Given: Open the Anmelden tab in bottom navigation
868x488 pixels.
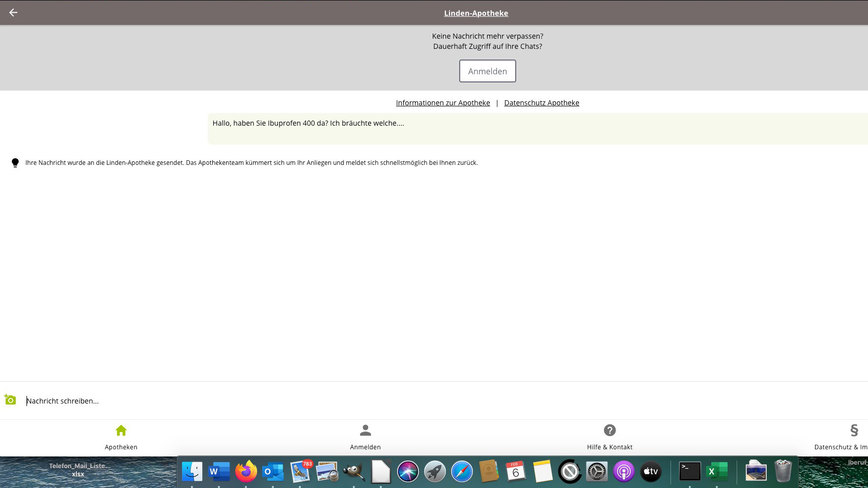Looking at the screenshot, I should (x=365, y=437).
